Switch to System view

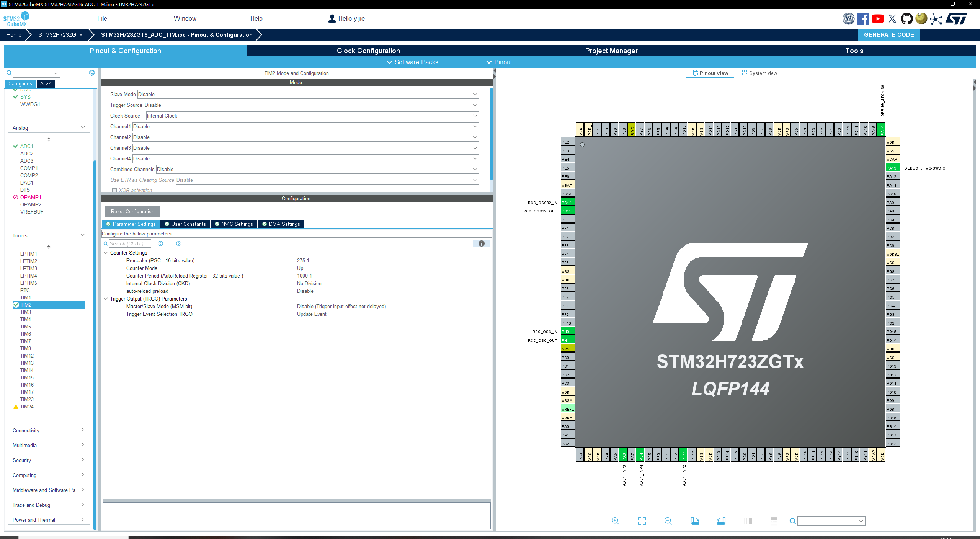[759, 73]
